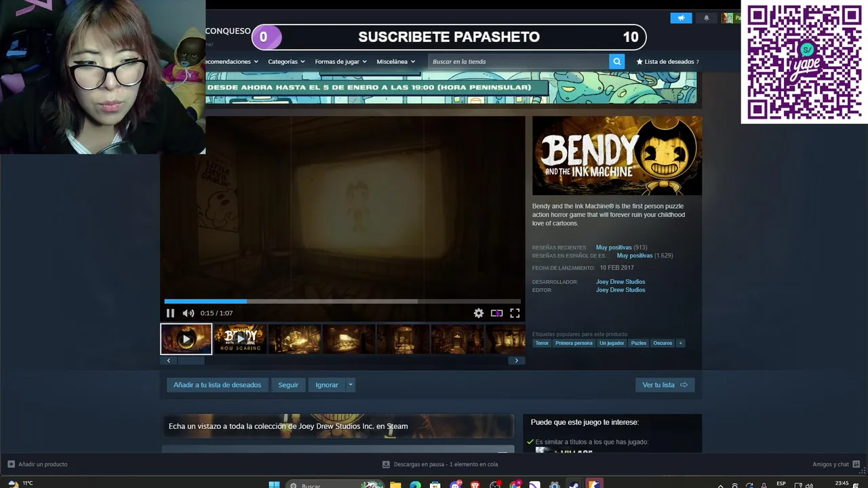The width and height of the screenshot is (868, 488).
Task: Open the paused downloads status 'Descargas en pausa'
Action: [440, 464]
